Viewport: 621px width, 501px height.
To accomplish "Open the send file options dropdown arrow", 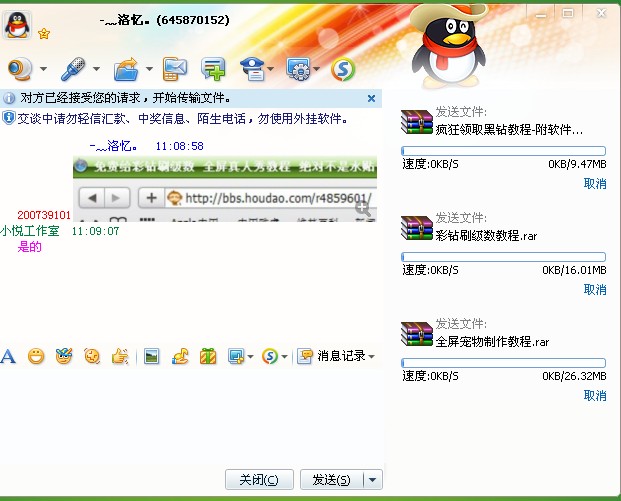I will [x=149, y=69].
